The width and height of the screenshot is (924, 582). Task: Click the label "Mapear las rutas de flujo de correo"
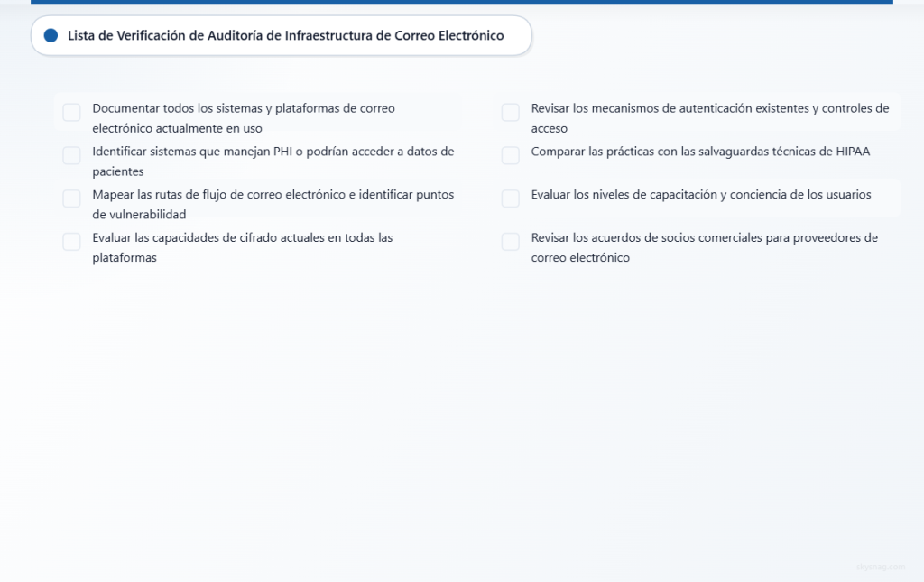click(273, 203)
